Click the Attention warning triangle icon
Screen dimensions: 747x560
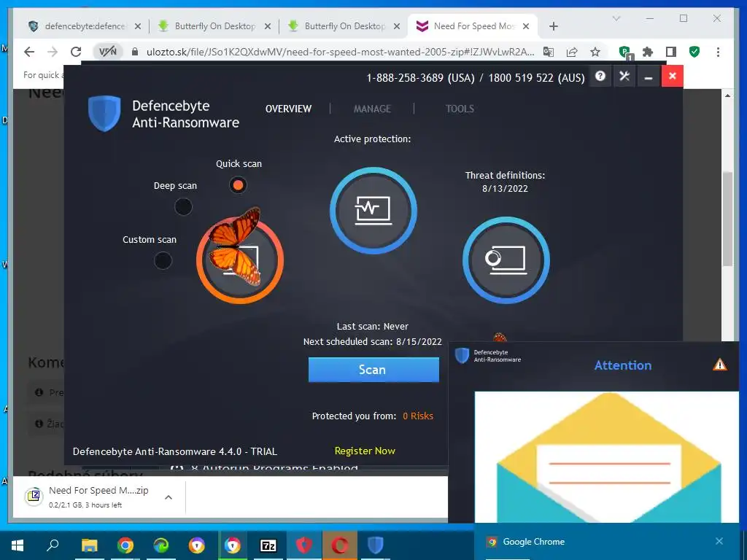click(719, 365)
